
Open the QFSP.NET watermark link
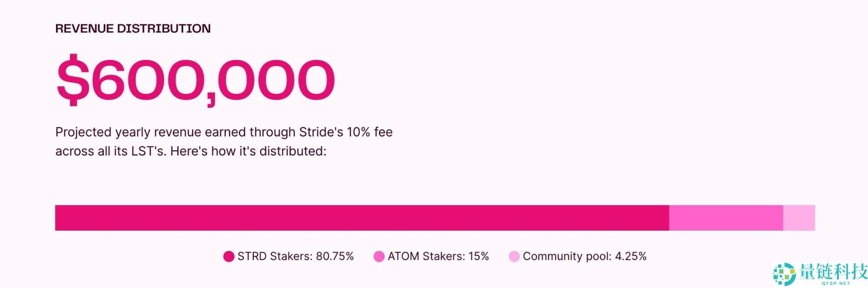coord(836,284)
